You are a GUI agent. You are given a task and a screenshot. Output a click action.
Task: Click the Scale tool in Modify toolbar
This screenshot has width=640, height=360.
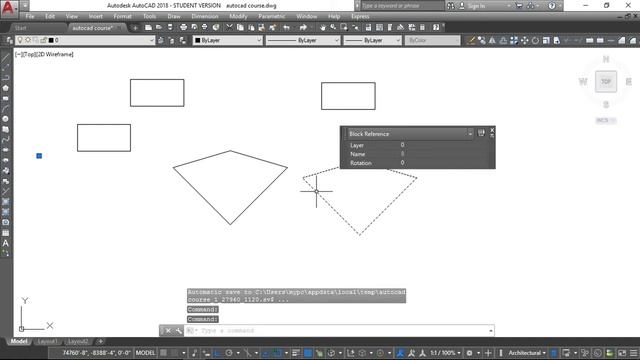click(546, 40)
